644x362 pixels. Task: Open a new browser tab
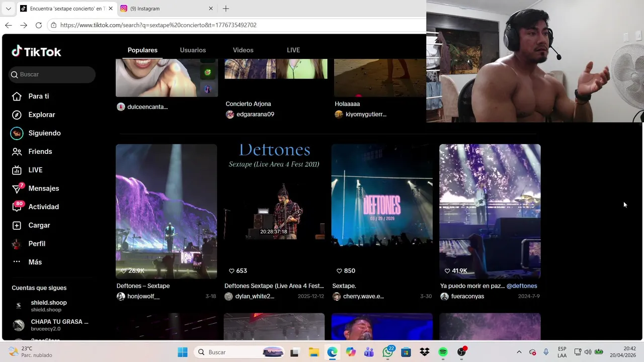point(226,9)
